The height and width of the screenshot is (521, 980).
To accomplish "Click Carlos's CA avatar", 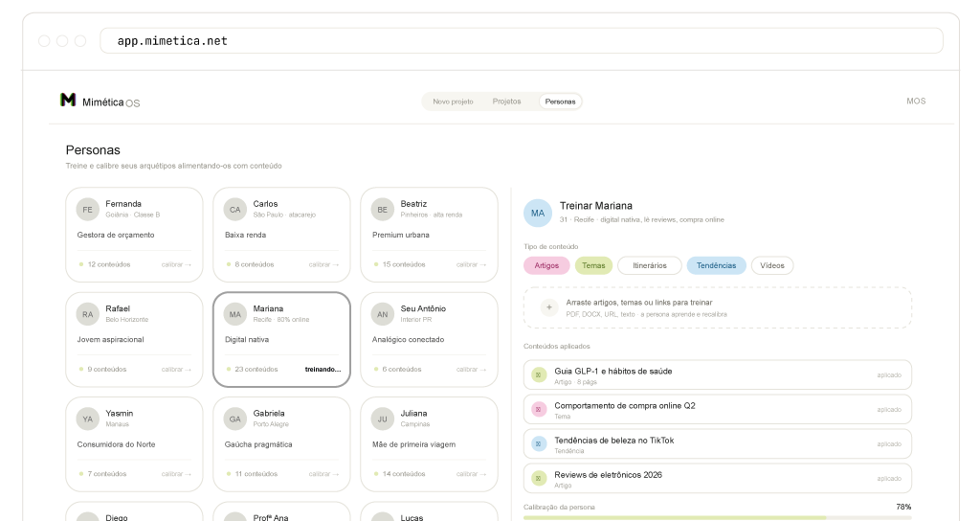I will [235, 210].
